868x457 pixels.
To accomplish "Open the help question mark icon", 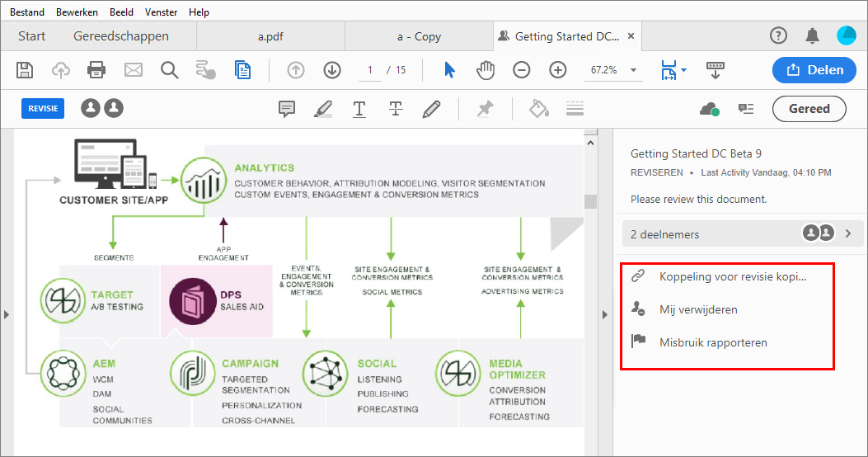I will coord(778,36).
